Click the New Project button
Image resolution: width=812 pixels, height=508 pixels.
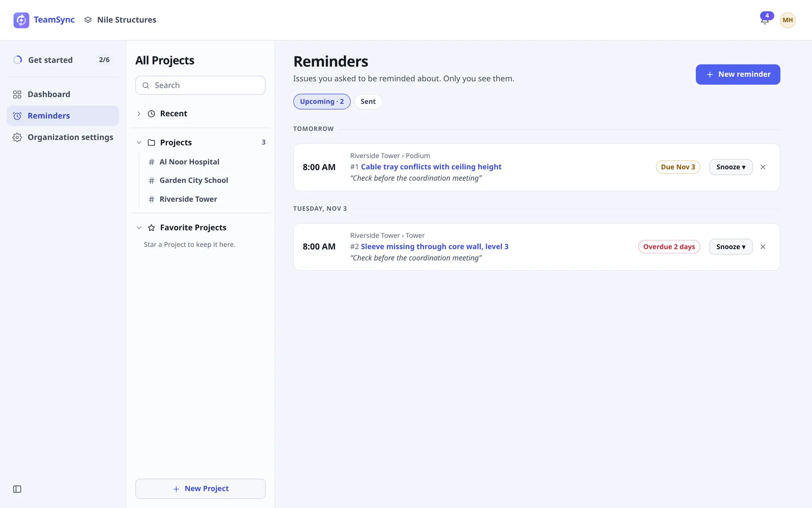[200, 489]
